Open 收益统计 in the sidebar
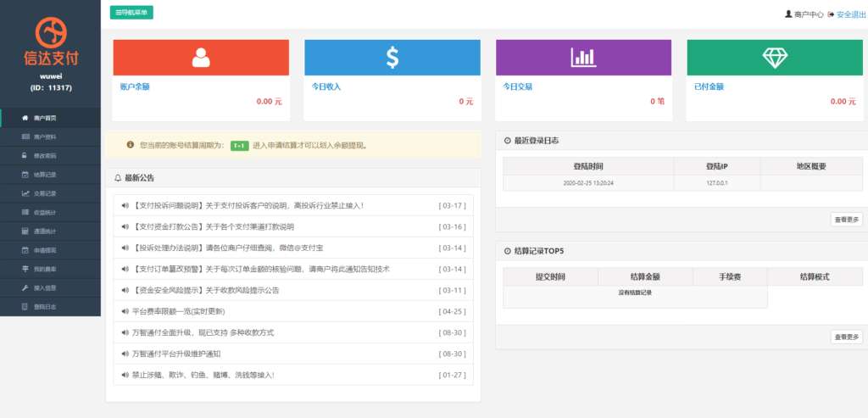Screen dimensions: 868x418 (x=50, y=212)
